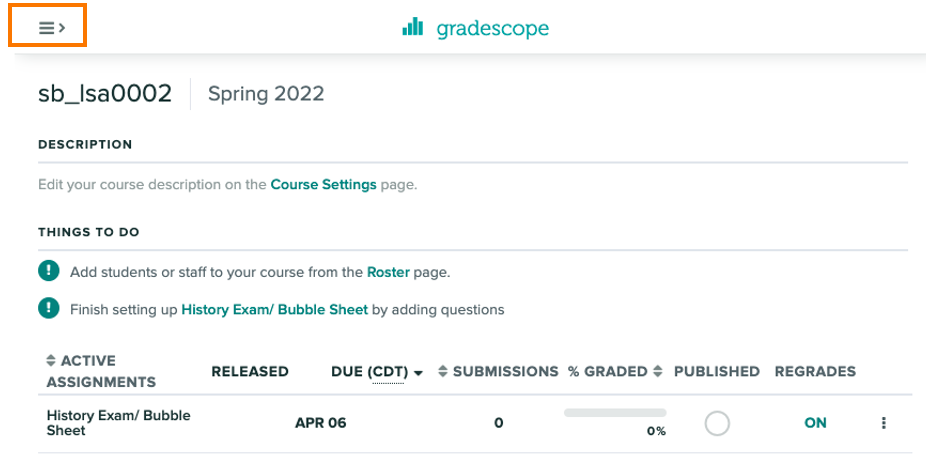Open the History Exam/ Bubble Sheet setup link
The height and width of the screenshot is (465, 926).
coord(275,310)
